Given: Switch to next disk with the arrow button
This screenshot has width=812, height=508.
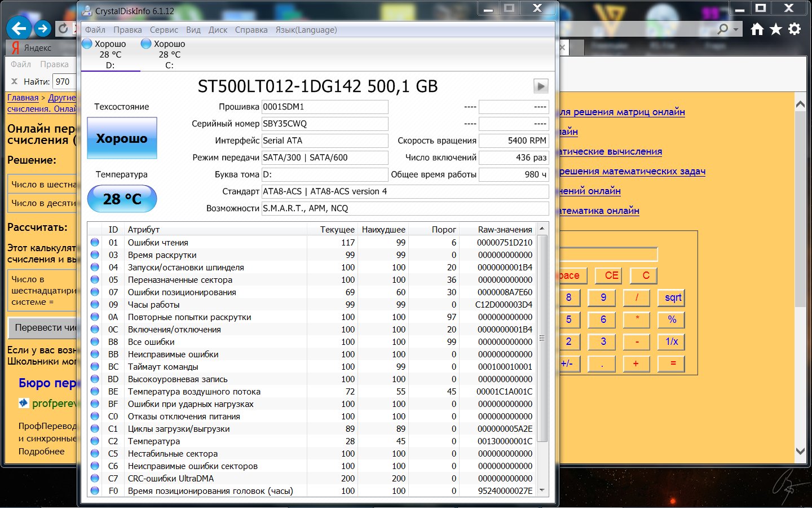Looking at the screenshot, I should 541,86.
